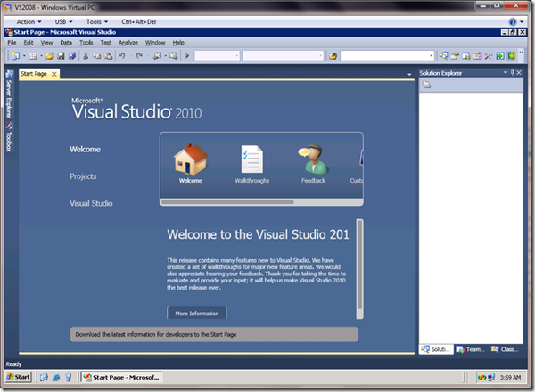
Task: Open the Solution Explorer window position menu
Action: [506, 72]
